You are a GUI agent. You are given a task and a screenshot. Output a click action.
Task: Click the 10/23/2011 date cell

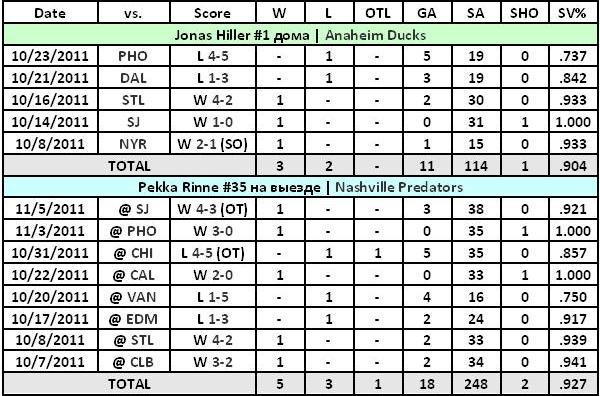point(51,56)
